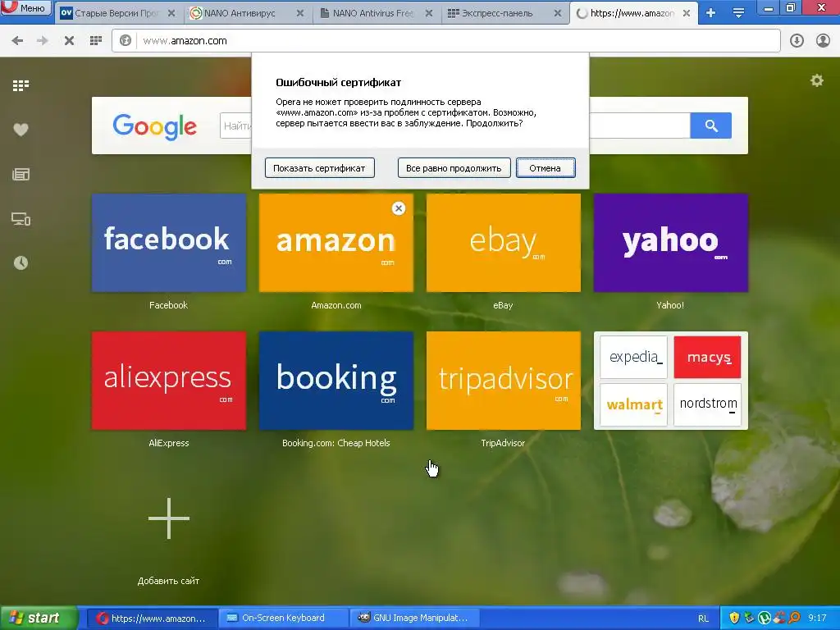This screenshot has height=630, width=840.
Task: Remove the Amazon tile with its X
Action: coord(398,208)
